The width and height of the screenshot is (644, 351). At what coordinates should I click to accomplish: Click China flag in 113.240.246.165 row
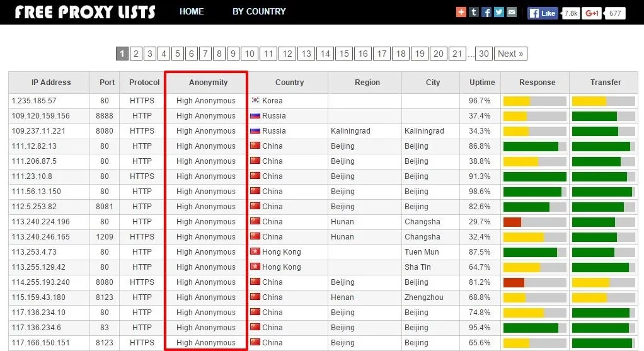[255, 236]
